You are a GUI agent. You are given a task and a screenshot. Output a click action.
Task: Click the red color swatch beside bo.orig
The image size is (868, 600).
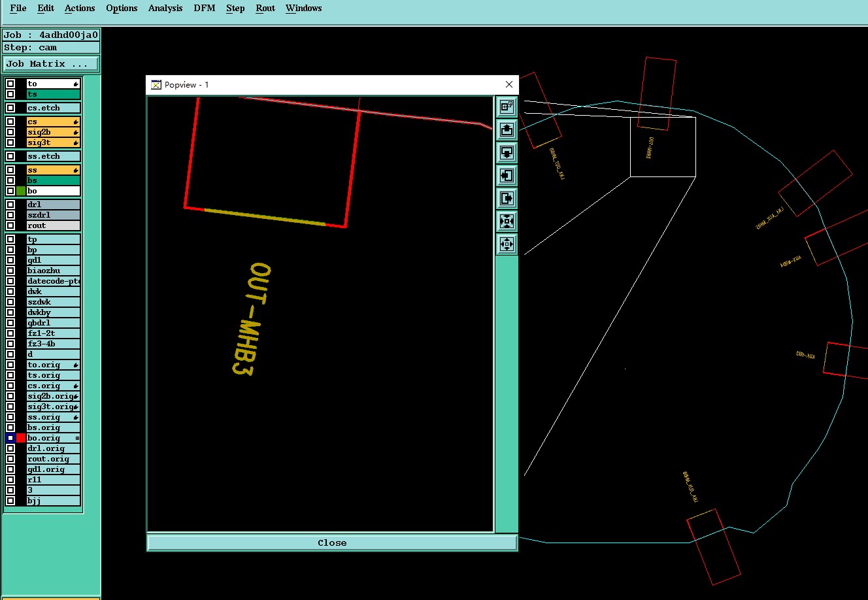[x=21, y=438]
